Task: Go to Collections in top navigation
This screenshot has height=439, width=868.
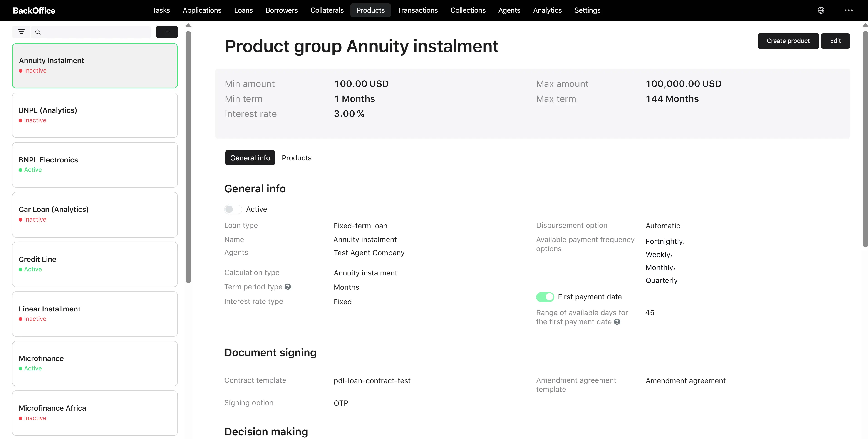Action: 468,10
